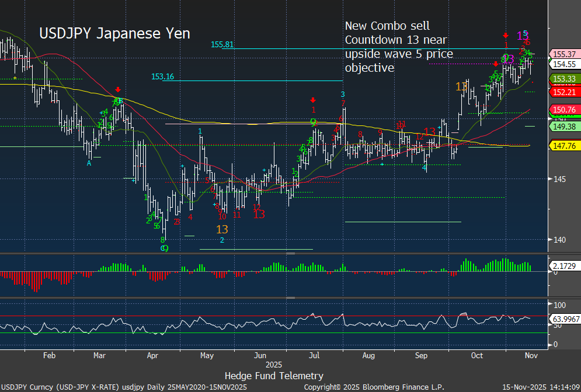Click the green 149.38 price tag
The image size is (581, 392).
coord(564,126)
